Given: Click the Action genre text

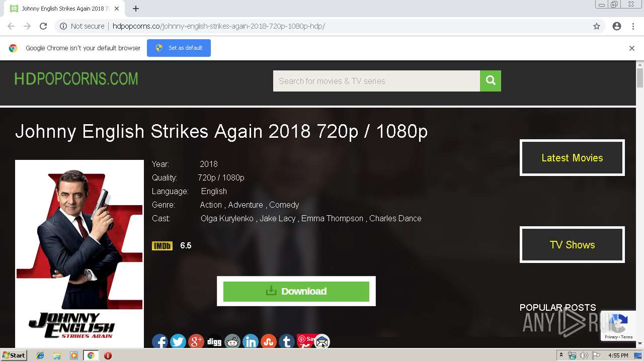Looking at the screenshot, I should (211, 205).
